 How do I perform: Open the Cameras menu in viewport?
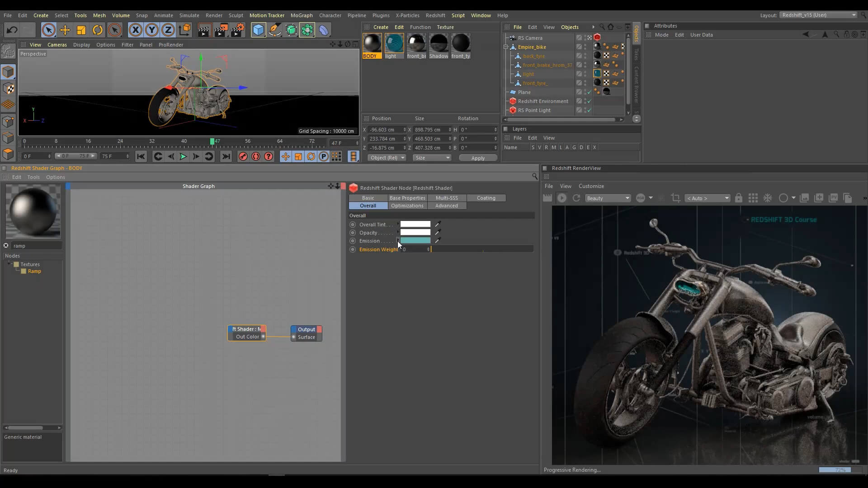(x=57, y=45)
